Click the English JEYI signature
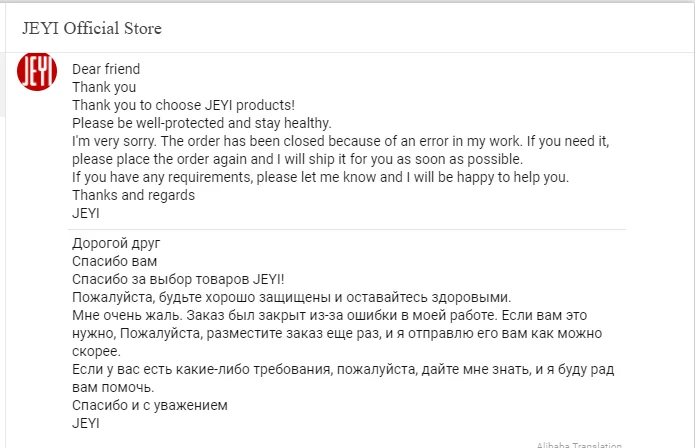Image resolution: width=695 pixels, height=448 pixels. [86, 213]
